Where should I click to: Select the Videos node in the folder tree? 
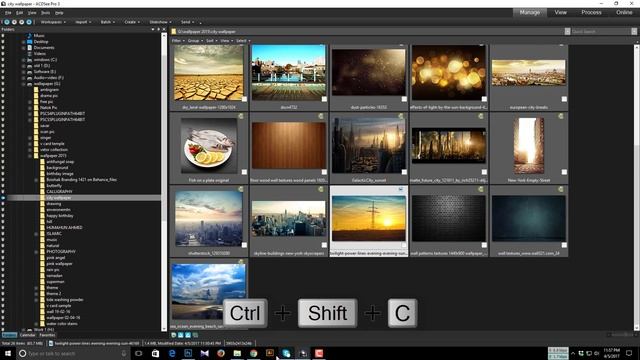pos(40,53)
